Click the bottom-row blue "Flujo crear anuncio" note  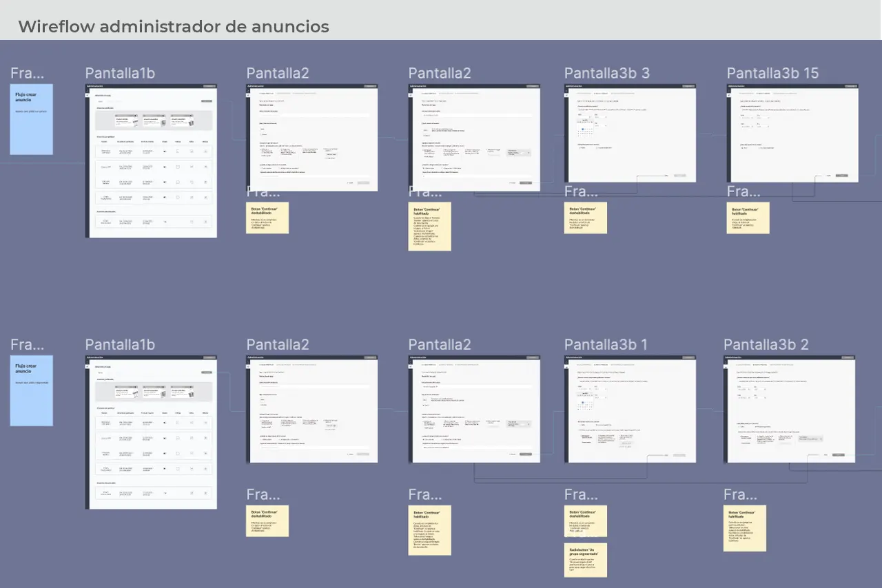pyautogui.click(x=31, y=390)
